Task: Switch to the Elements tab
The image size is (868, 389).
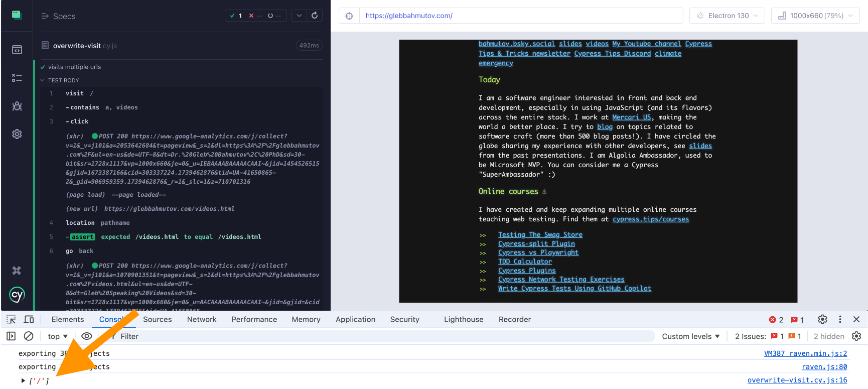Action: [68, 319]
